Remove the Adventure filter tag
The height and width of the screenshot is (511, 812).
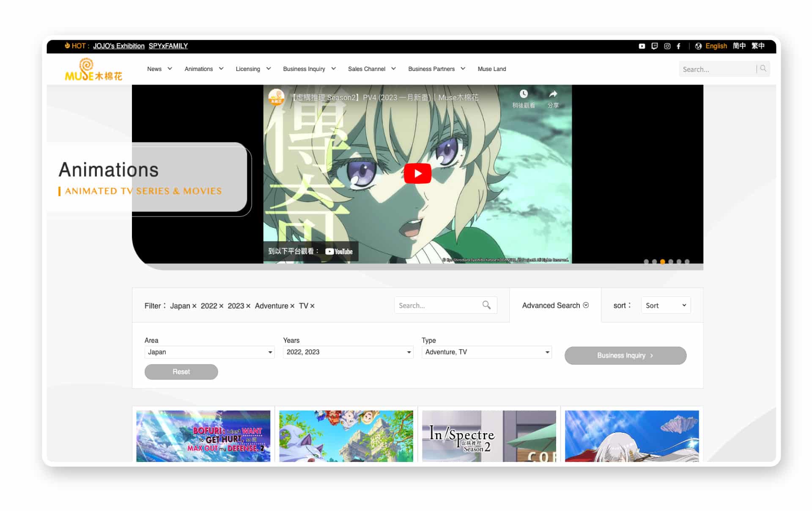click(292, 306)
